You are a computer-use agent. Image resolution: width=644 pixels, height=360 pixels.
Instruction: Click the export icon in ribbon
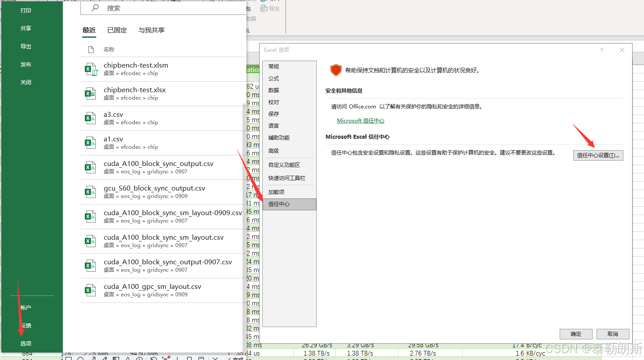(264, 8)
